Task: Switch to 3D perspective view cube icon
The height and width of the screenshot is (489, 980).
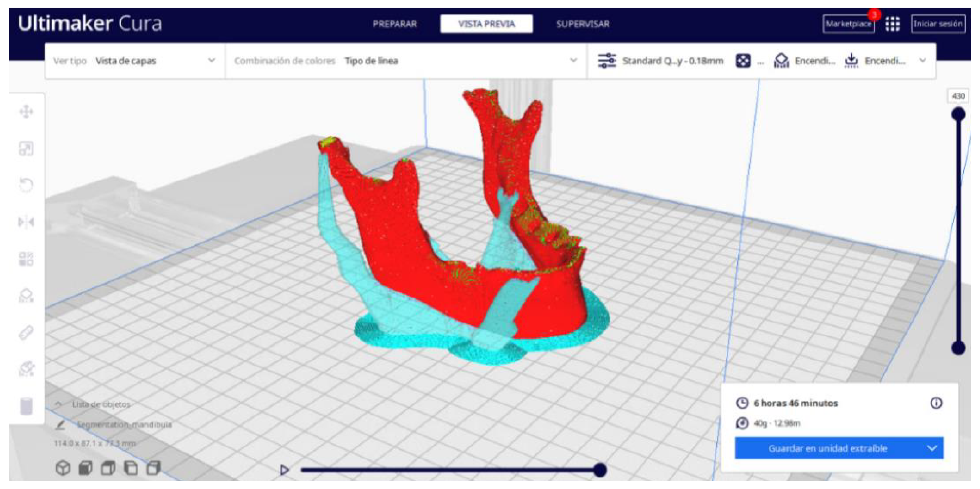Action: (63, 468)
